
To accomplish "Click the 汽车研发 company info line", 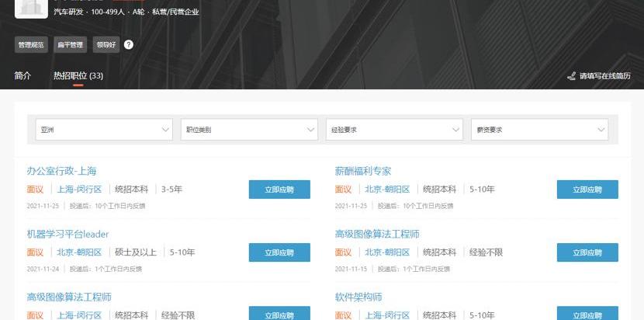I will [126, 12].
